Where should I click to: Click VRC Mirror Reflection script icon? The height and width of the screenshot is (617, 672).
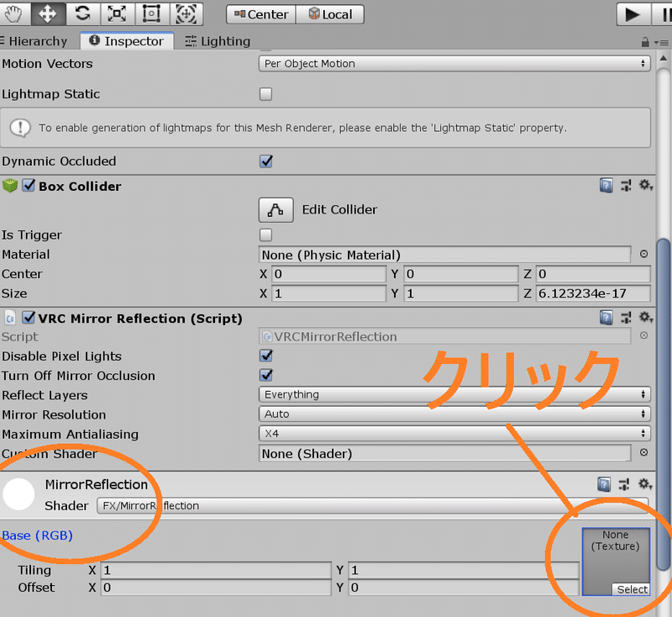(10, 318)
